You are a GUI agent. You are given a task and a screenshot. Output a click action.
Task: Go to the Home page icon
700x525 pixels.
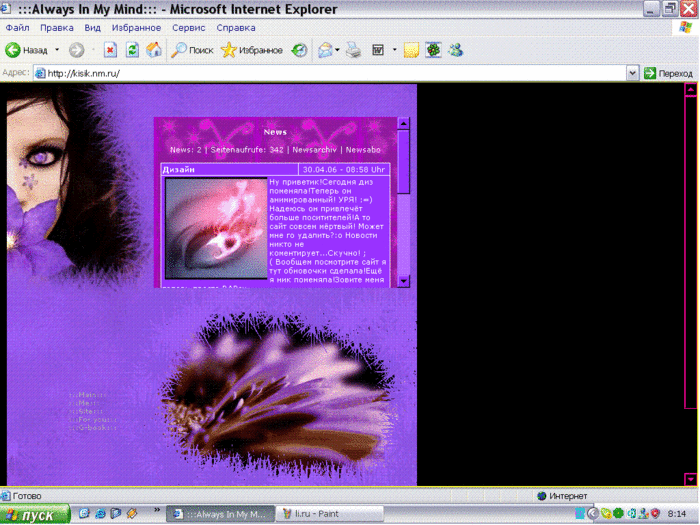(x=154, y=50)
